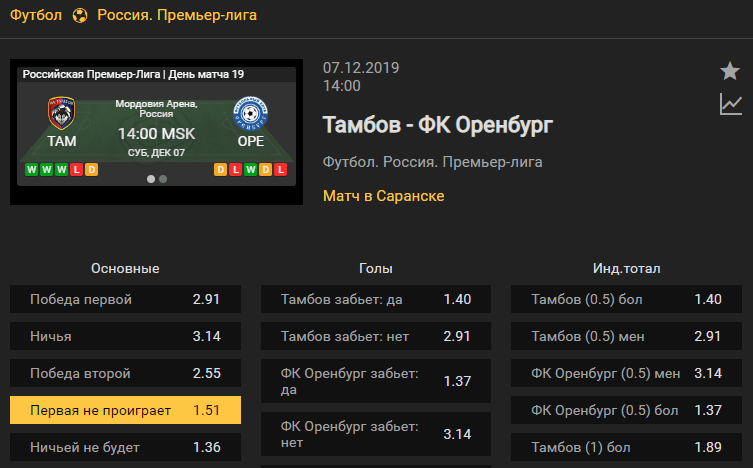Pick Тамбов (0.5) бол at 1.40

(626, 299)
